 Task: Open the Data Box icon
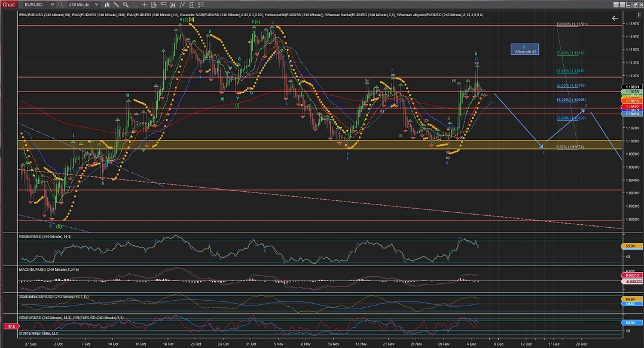(x=154, y=5)
